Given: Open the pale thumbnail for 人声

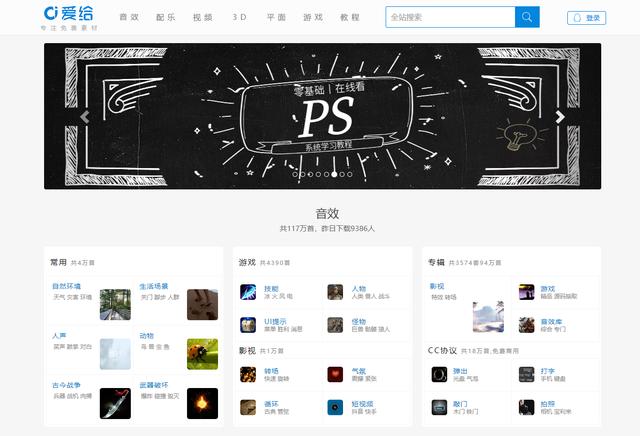Looking at the screenshot, I should (116, 354).
